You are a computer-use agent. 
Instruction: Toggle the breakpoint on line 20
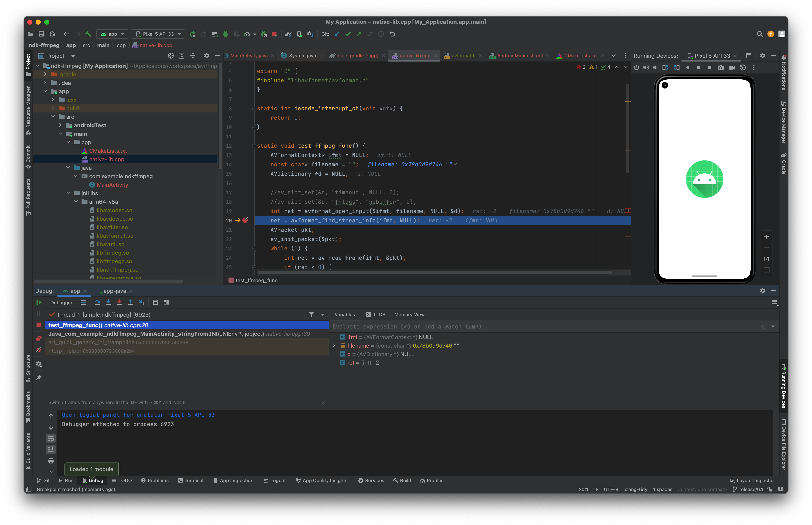tap(245, 220)
